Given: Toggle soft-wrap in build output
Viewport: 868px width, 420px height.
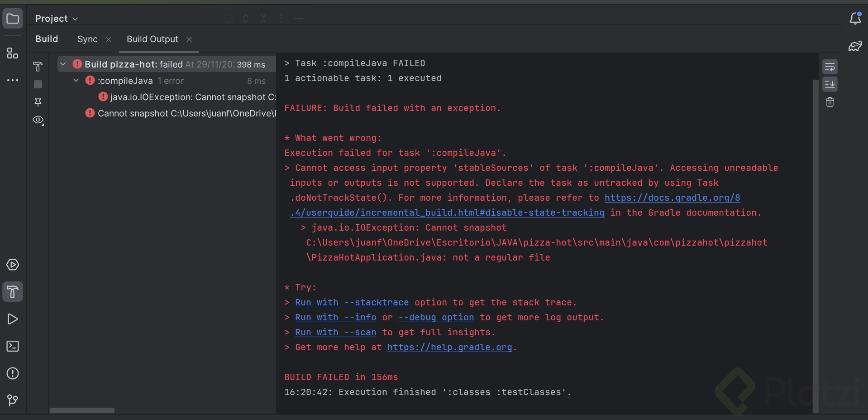Looking at the screenshot, I should [830, 67].
